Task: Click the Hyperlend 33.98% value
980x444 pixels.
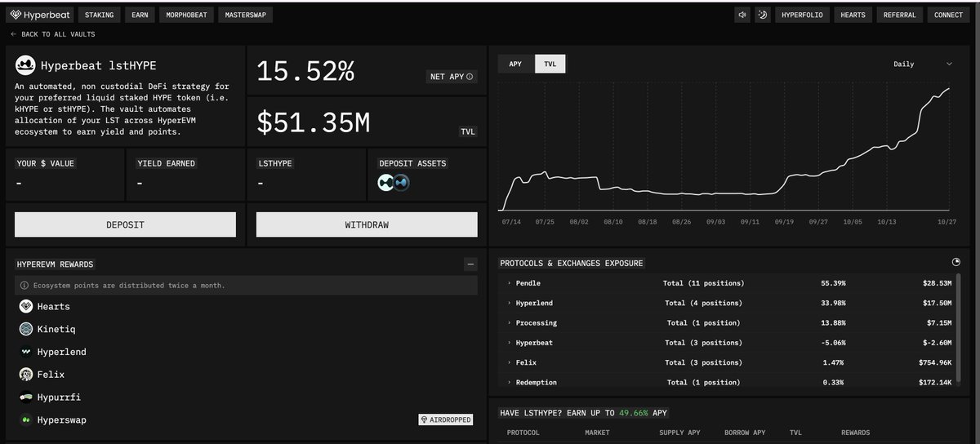Action: (833, 303)
